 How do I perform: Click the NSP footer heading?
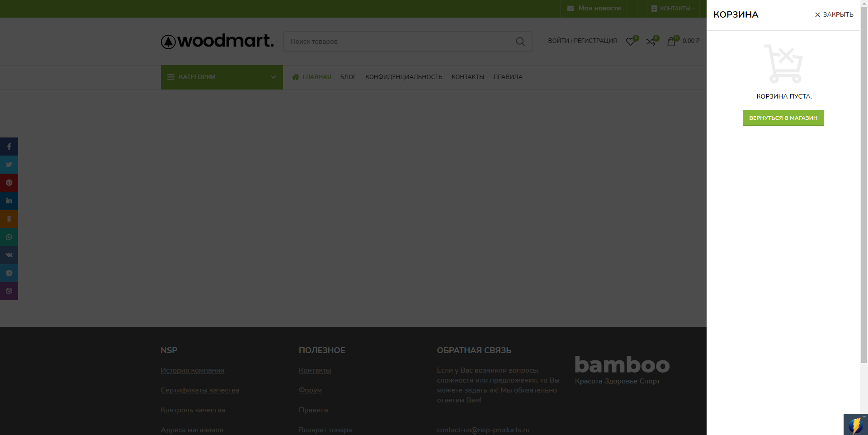coord(169,350)
